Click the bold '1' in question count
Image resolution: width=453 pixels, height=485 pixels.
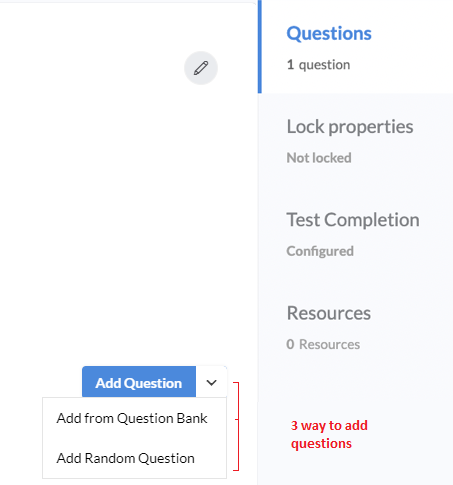click(x=290, y=65)
